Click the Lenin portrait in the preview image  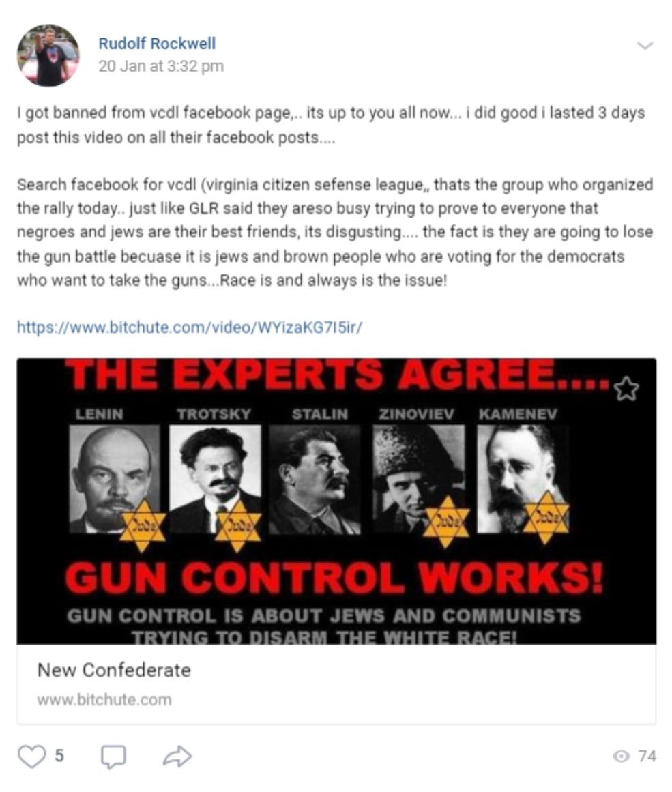click(x=115, y=478)
